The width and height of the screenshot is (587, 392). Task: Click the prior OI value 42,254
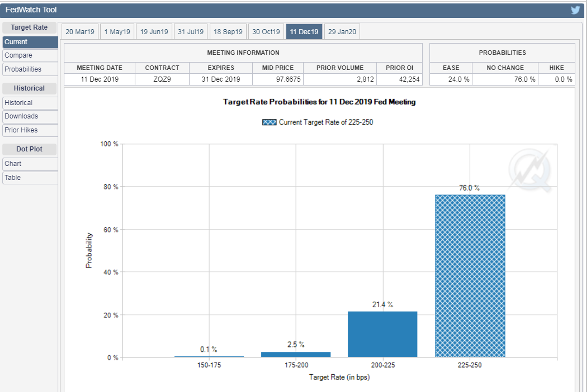(409, 80)
